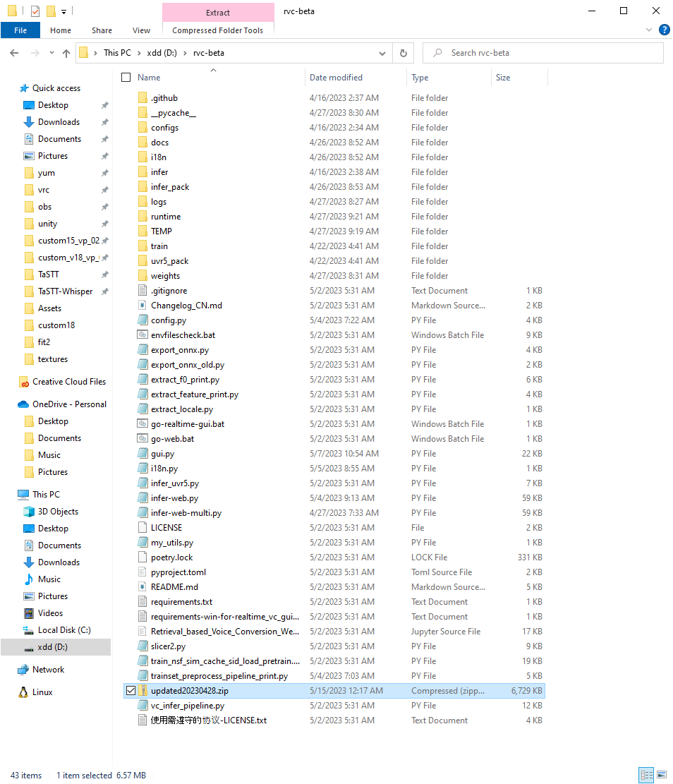The image size is (673, 784).
Task: Open the File menu
Action: point(20,30)
